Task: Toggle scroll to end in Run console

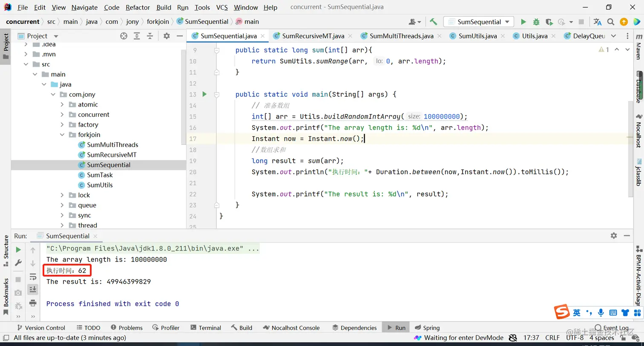Action: pyautogui.click(x=33, y=290)
